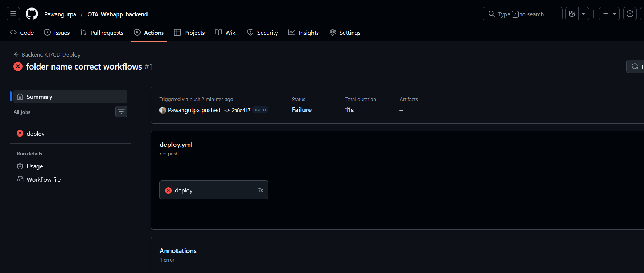Click the main branch label

[260, 110]
